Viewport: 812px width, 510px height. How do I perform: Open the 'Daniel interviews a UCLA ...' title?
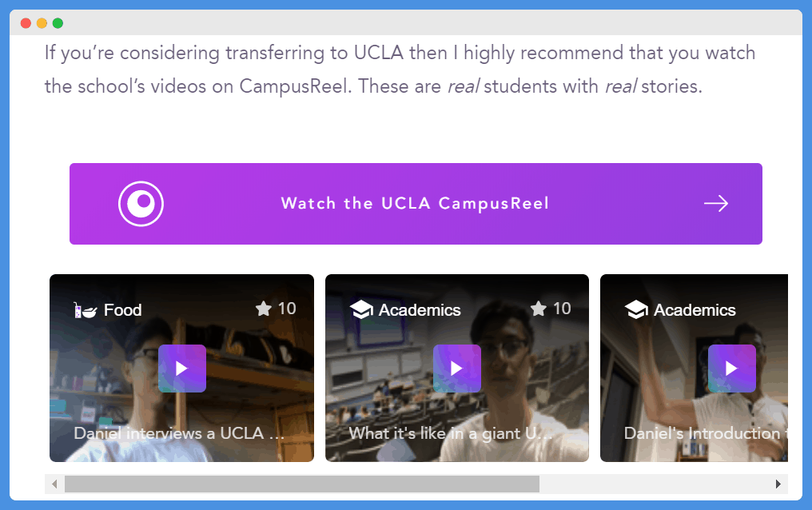coord(179,432)
